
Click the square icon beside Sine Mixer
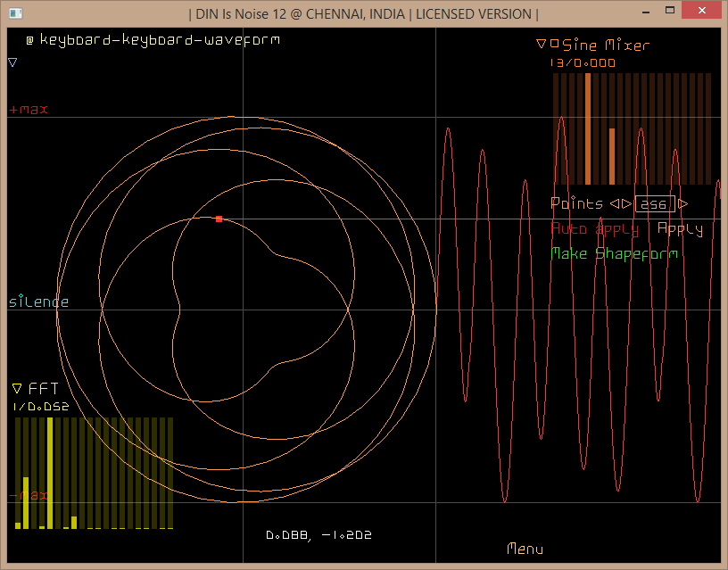point(554,44)
